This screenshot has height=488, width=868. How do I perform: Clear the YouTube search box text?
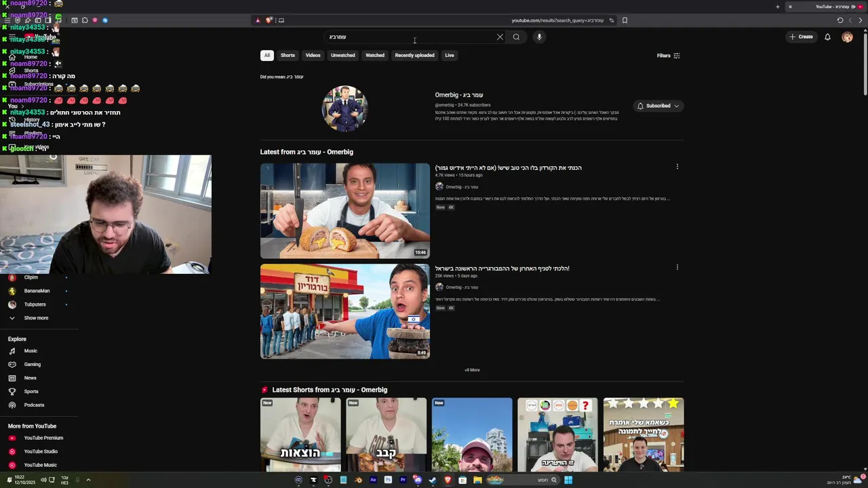[x=500, y=37]
